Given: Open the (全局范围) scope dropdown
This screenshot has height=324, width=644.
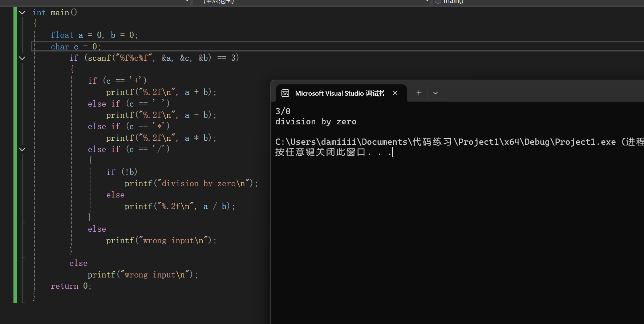Looking at the screenshot, I should pos(312,2).
